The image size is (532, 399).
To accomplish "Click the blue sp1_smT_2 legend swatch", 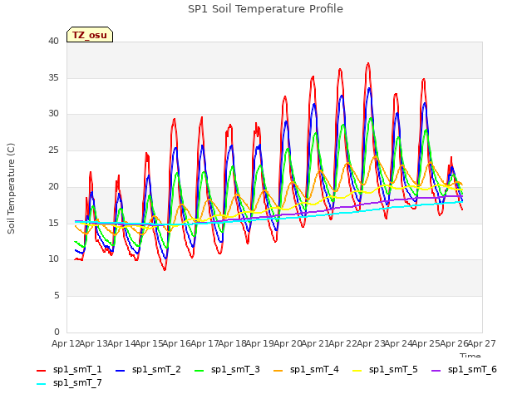I will pos(120,371).
